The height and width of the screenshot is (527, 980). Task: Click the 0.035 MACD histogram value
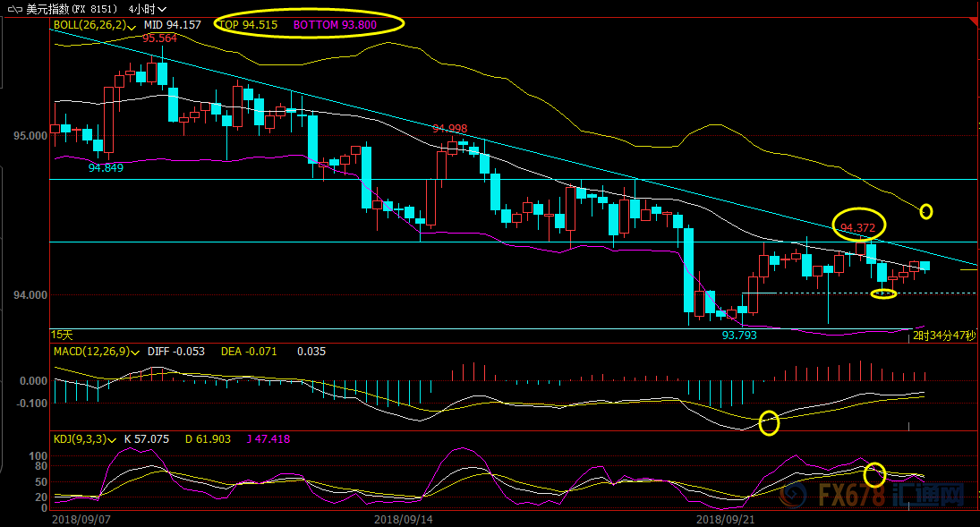click(x=311, y=352)
